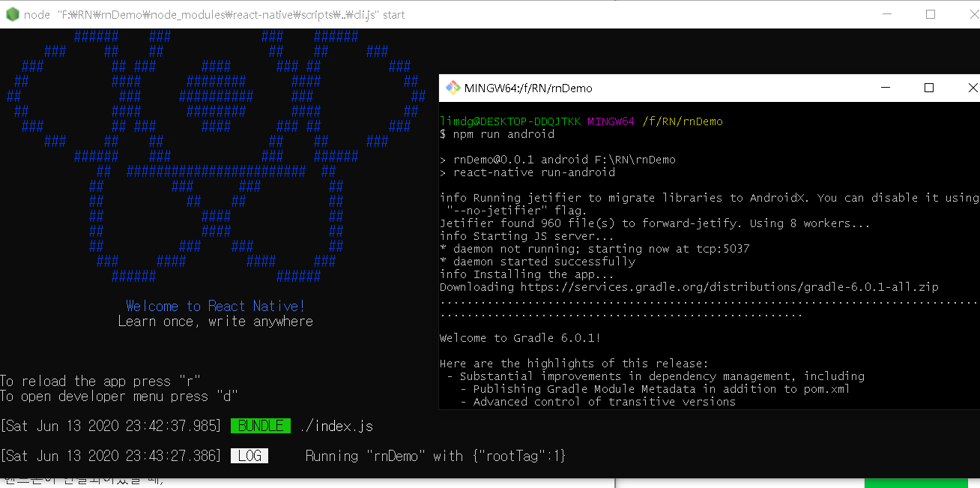This screenshot has height=488, width=980.
Task: Click "To open developer menu press" line
Action: coord(119,396)
